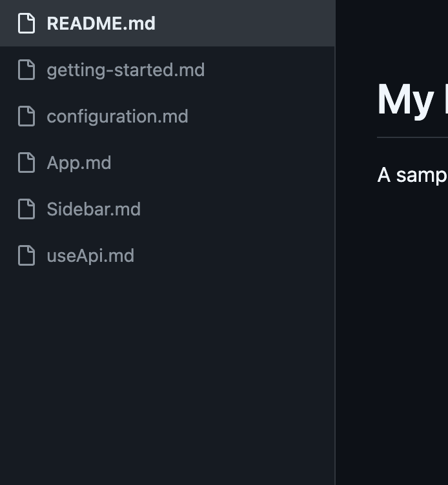
Task: Click highlighted row right of README.md label
Action: (x=245, y=23)
